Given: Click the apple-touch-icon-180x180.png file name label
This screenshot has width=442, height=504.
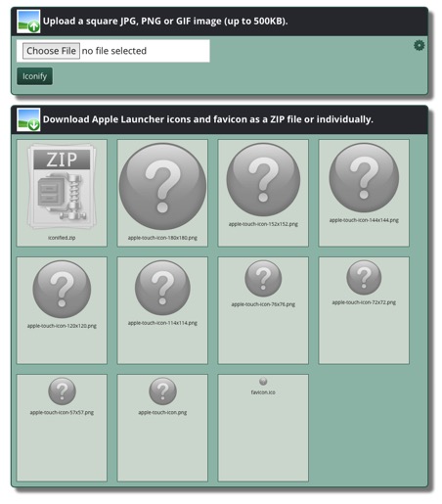Looking at the screenshot, I should coord(162,238).
